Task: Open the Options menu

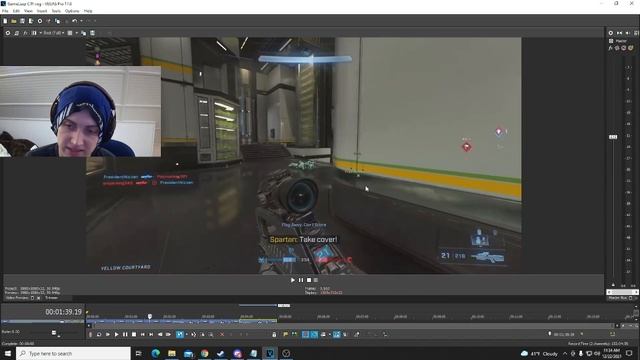Action: pos(72,11)
